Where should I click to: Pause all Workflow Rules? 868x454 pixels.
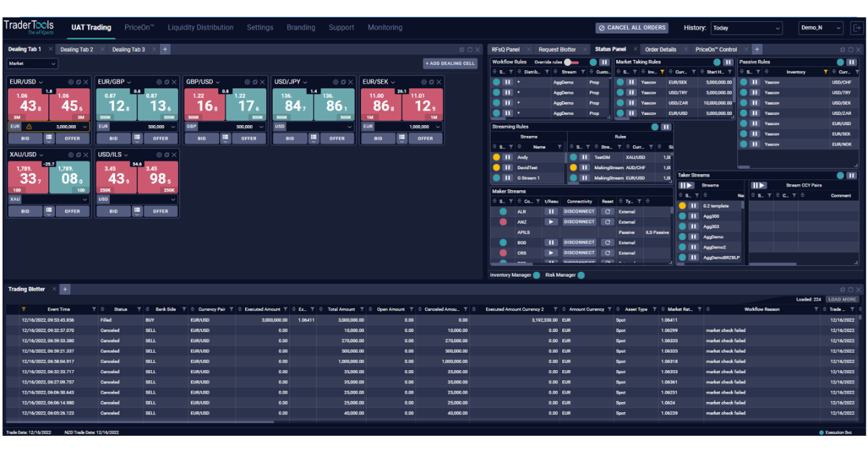click(604, 62)
